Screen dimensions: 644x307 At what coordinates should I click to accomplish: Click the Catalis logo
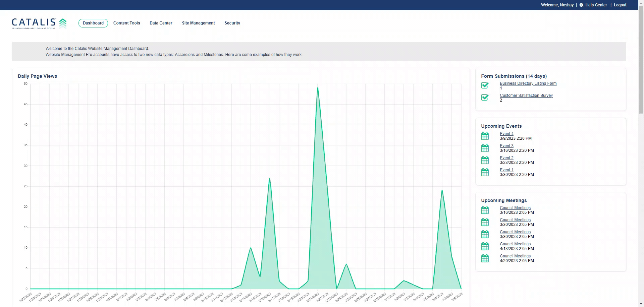(x=39, y=23)
